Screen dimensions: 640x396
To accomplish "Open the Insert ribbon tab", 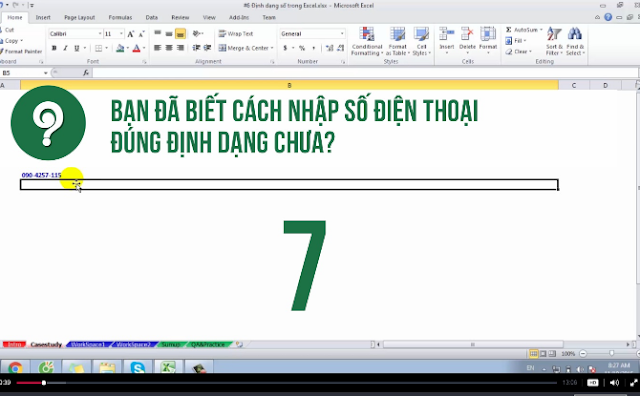I will click(x=43, y=18).
